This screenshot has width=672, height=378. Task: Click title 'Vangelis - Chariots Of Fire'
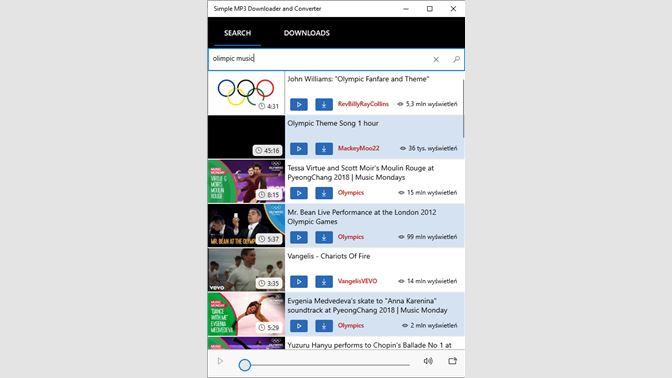tap(329, 256)
